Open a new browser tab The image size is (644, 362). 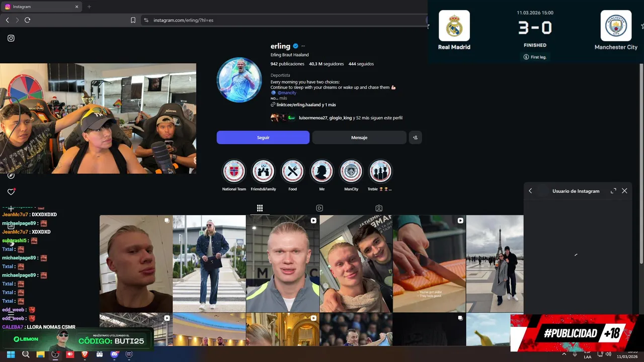click(x=89, y=7)
